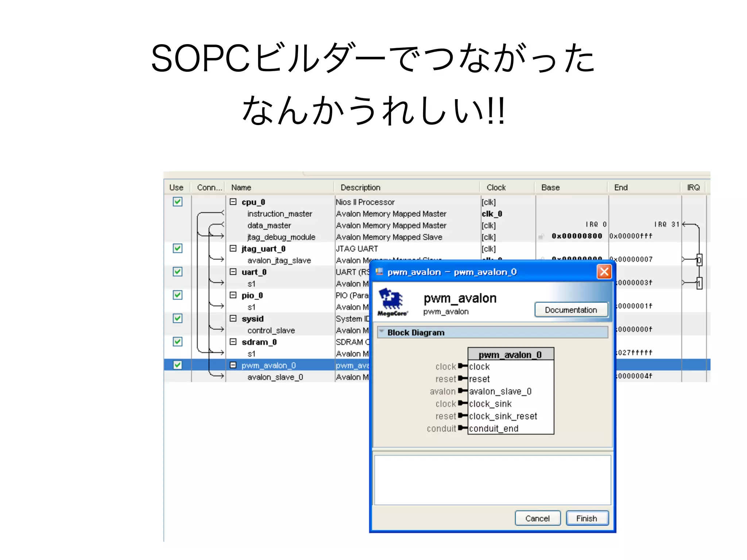Screen dimensions: 747x560
Task: Close the pwm_avalon dialog
Action: point(604,272)
